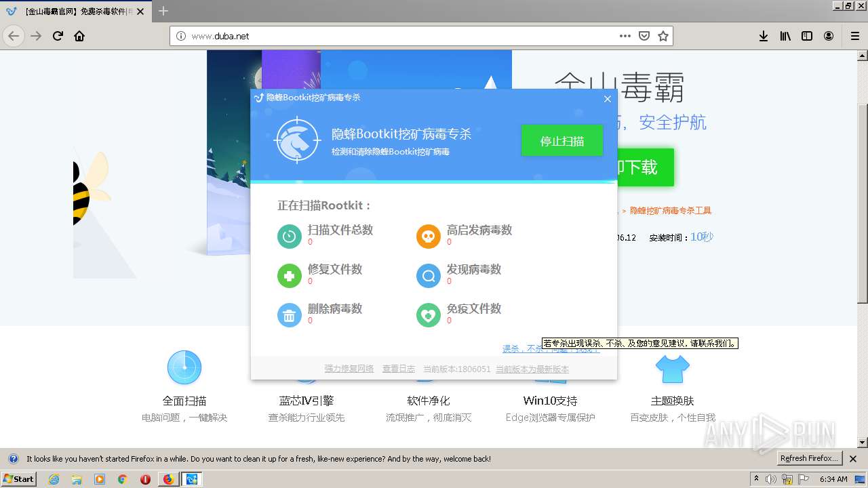Click the 修复文件数 green plus icon

290,275
